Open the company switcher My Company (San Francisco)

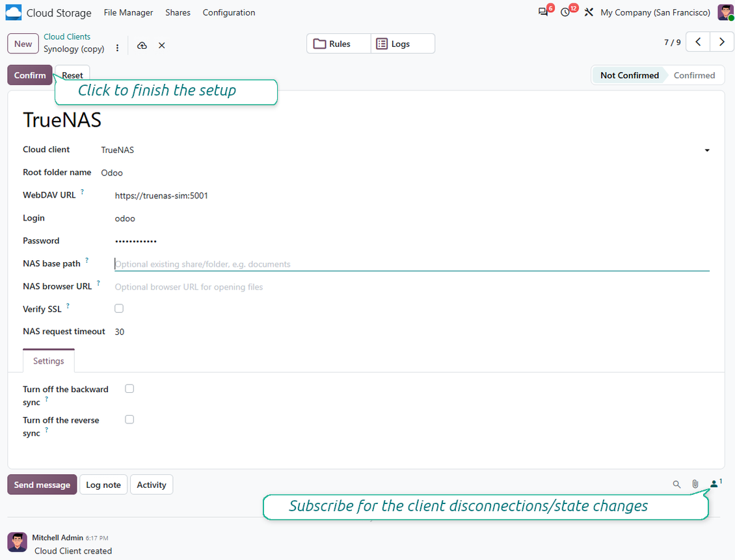(655, 12)
